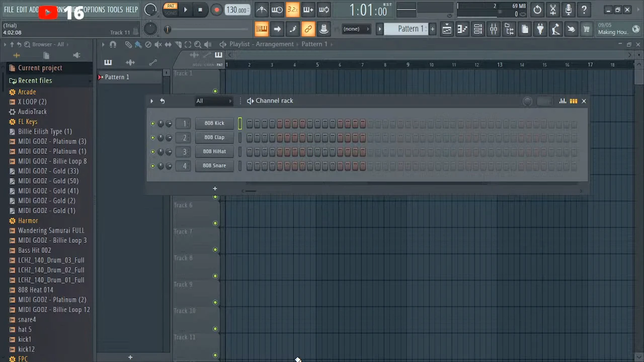
Task: Open the one-click audio recording microphone
Action: [569, 10]
